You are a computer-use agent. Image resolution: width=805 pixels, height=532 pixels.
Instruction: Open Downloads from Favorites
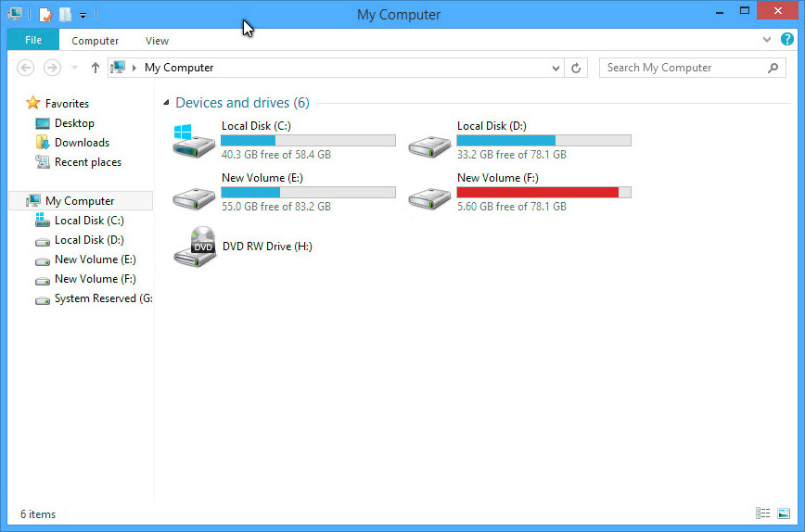(82, 143)
